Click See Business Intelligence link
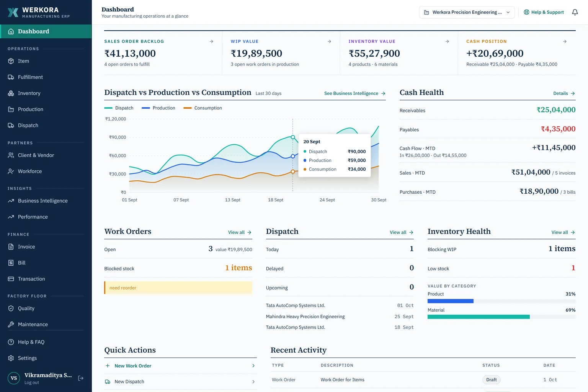Image resolution: width=588 pixels, height=392 pixels. pos(354,93)
